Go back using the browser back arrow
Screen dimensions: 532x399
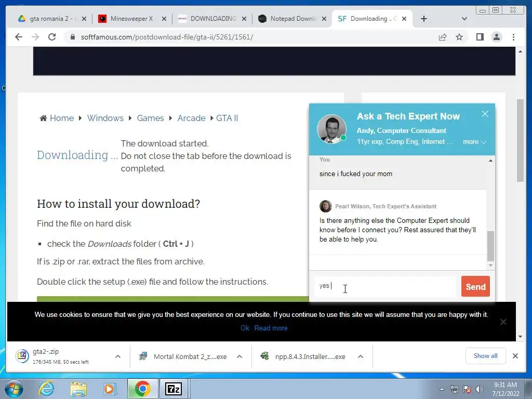tap(19, 37)
